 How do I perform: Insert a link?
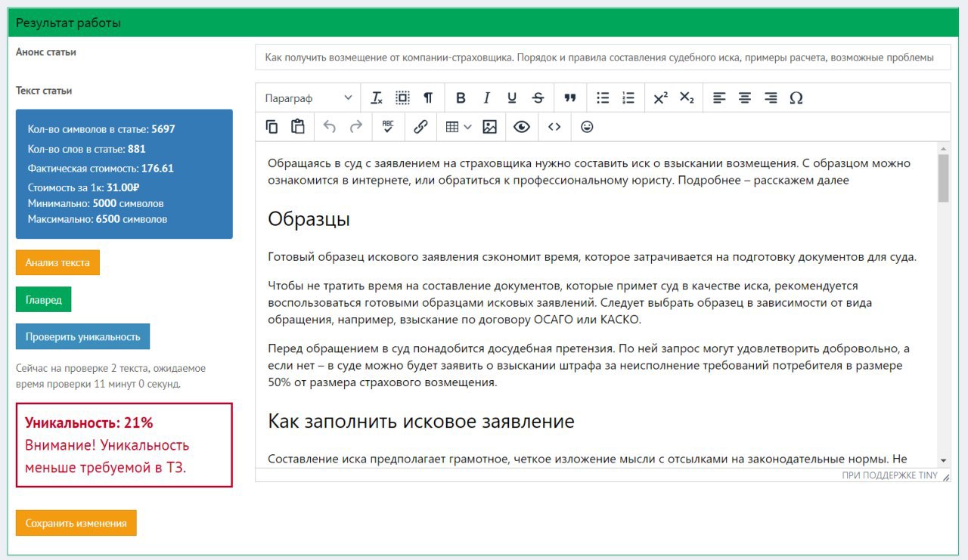[x=420, y=127]
